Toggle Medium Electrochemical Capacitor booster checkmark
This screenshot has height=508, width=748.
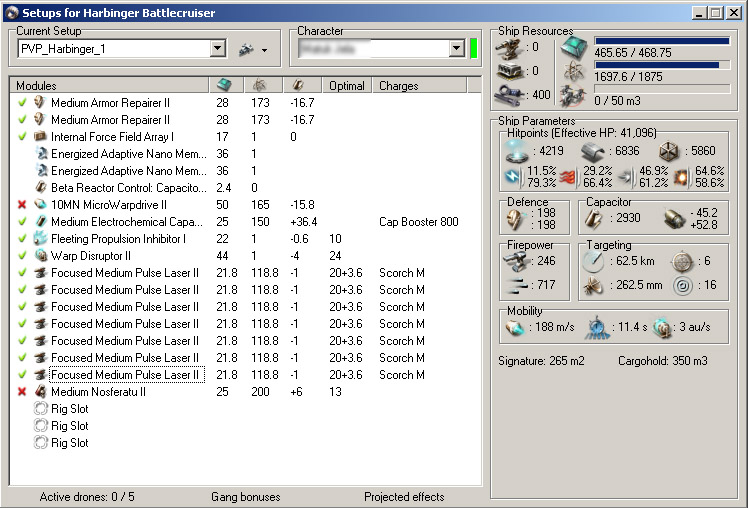pos(22,221)
